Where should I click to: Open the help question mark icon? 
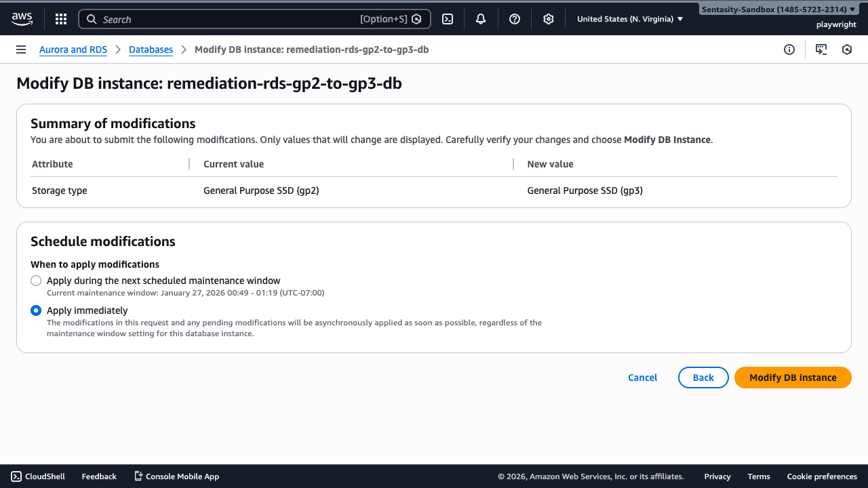tap(515, 19)
